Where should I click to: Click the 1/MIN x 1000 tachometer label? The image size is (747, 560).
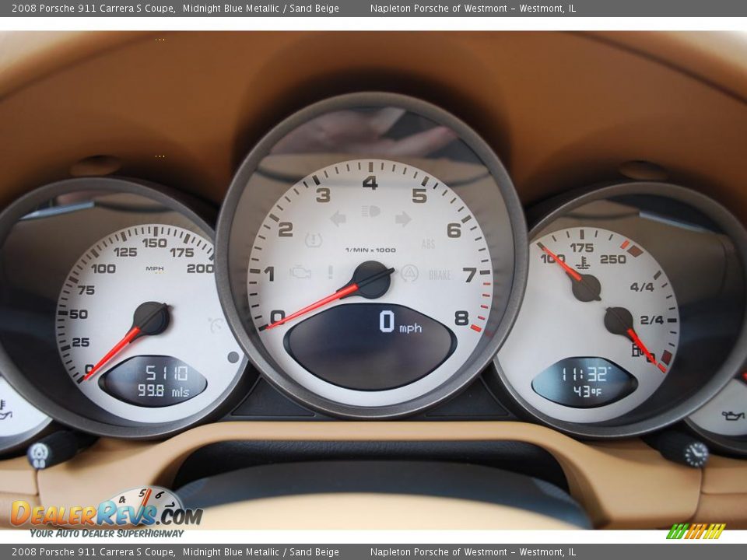tap(370, 250)
